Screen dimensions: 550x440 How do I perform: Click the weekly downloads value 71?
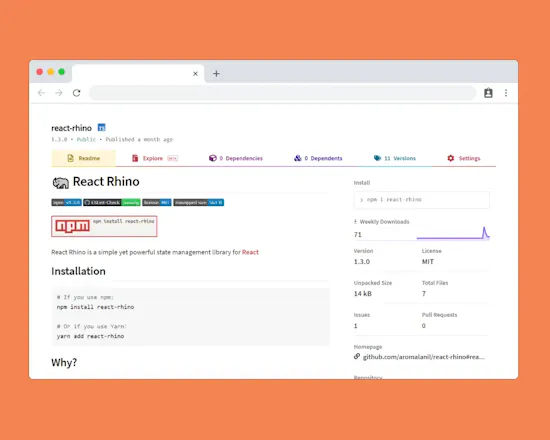click(357, 234)
